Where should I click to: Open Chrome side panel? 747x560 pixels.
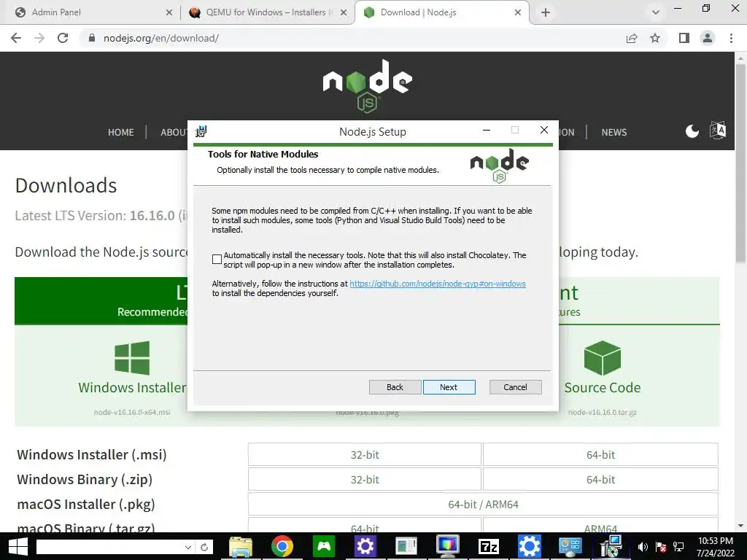point(684,38)
